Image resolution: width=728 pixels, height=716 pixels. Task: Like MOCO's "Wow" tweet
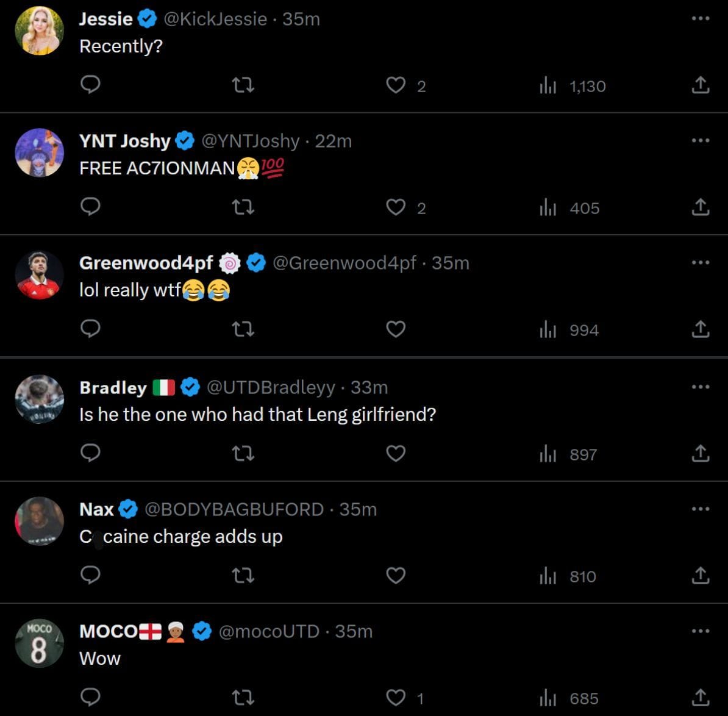[396, 697]
